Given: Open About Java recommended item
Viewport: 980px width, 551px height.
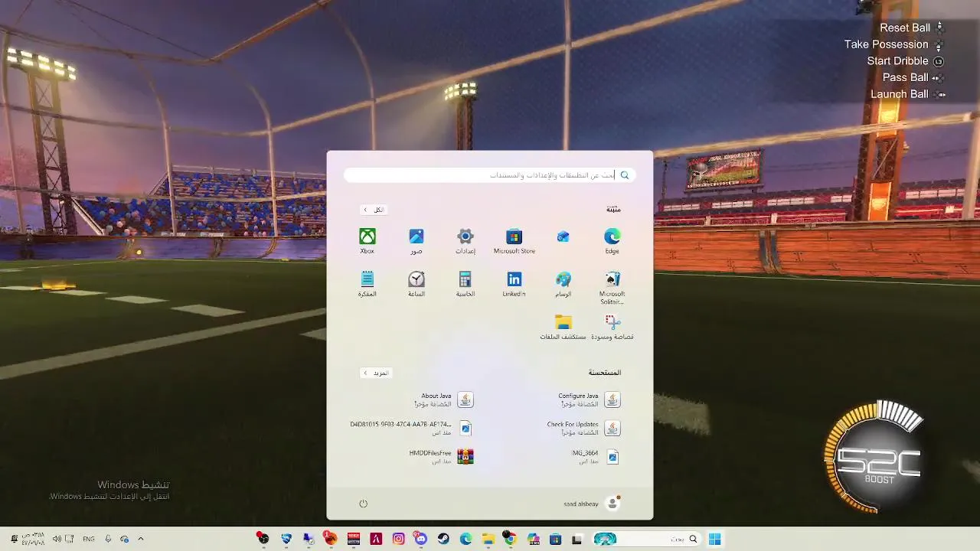Looking at the screenshot, I should point(444,399).
